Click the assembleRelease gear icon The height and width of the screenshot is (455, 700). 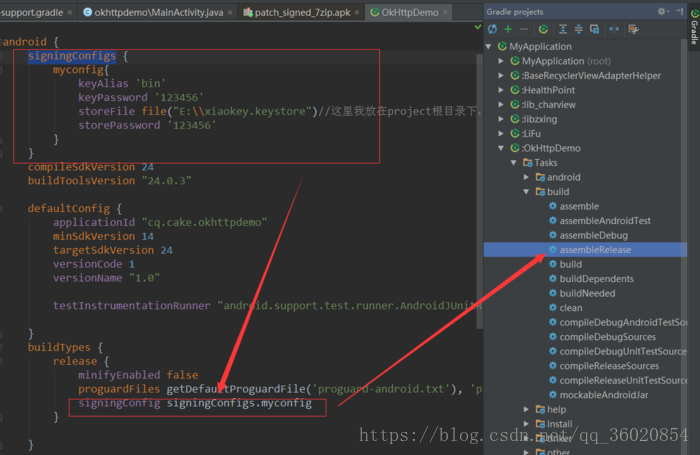coord(553,250)
